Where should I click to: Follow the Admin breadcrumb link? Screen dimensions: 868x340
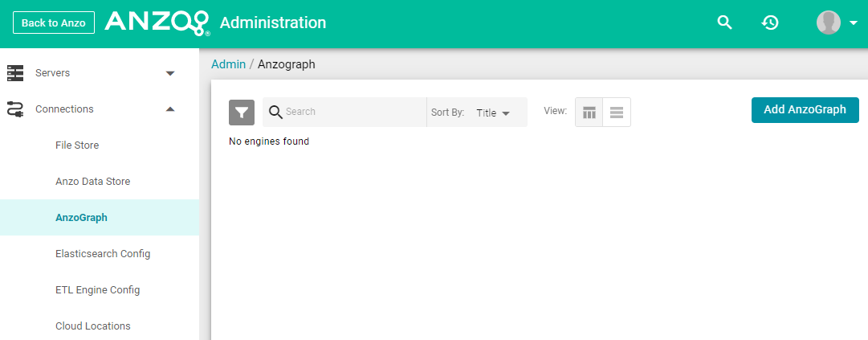229,64
